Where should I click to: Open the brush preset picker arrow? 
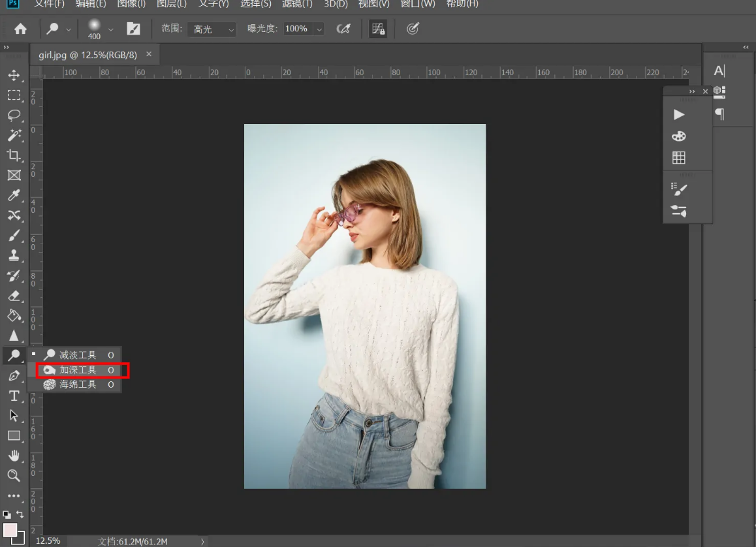110,29
